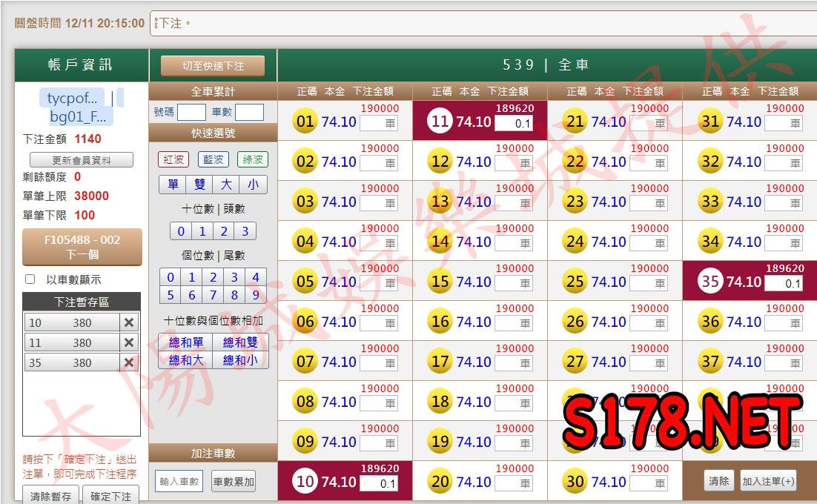The image size is (817, 504).
Task: Click the bet amount field for number 11
Action: [514, 123]
